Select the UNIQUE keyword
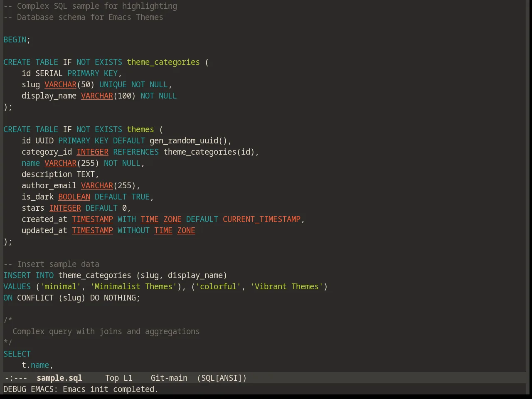Viewport: 532px width, 399px height. 113,84
